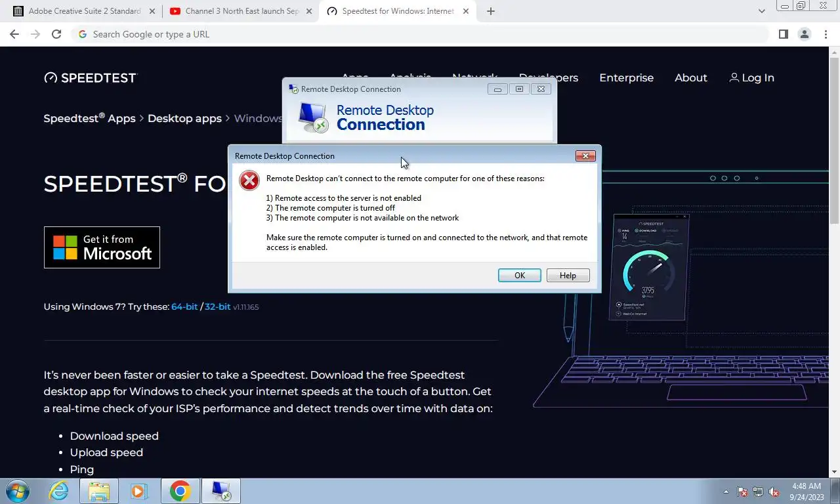Image resolution: width=840 pixels, height=504 pixels.
Task: Launch Internet Explorer from the taskbar
Action: tap(59, 491)
